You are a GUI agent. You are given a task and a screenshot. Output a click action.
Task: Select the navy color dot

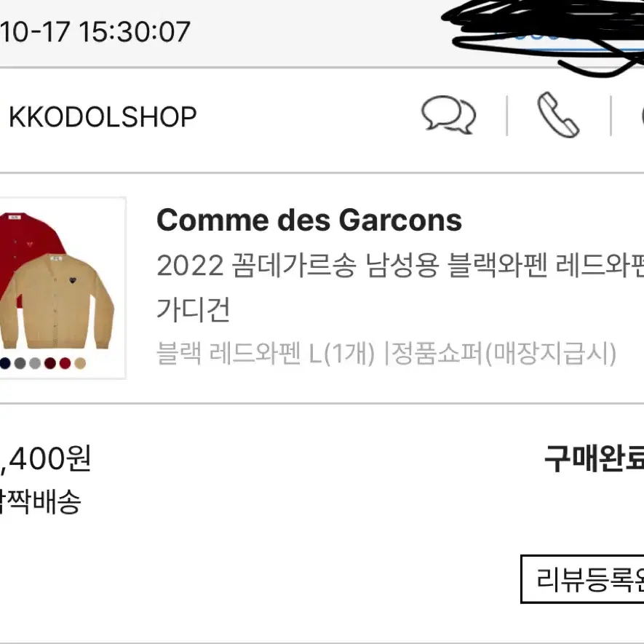point(5,363)
